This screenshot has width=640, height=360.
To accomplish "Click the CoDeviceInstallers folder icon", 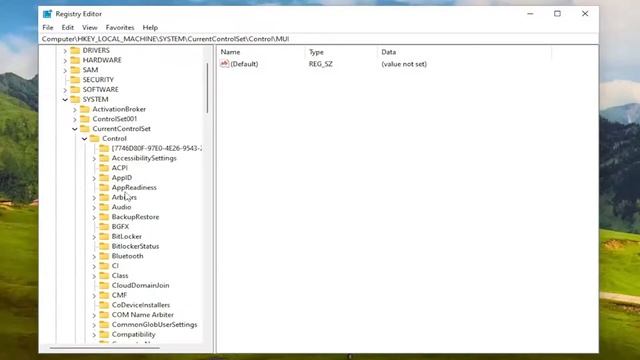I will (104, 305).
